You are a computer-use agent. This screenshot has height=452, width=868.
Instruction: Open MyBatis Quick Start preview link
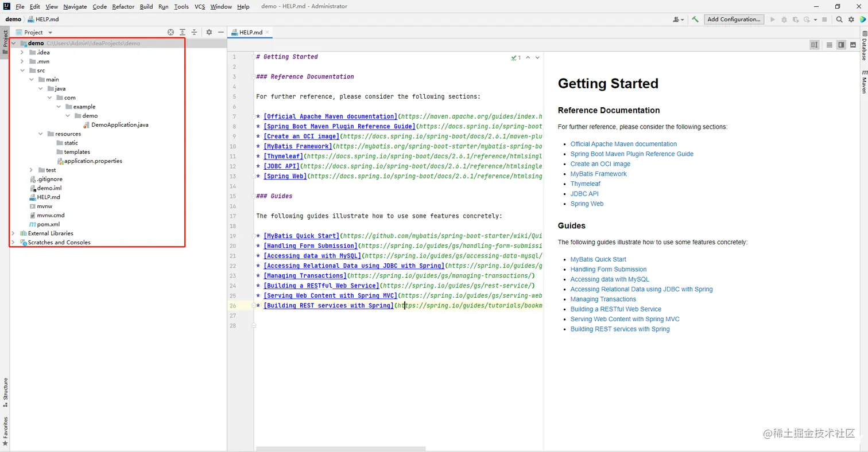pyautogui.click(x=598, y=259)
